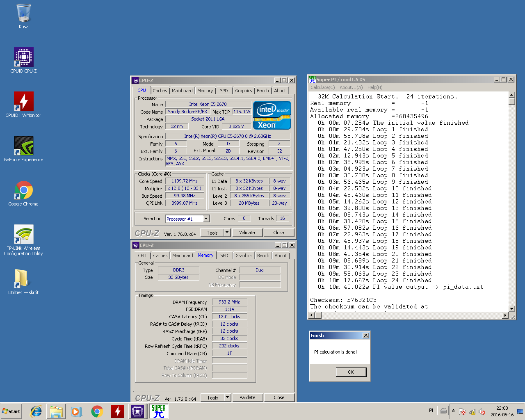Select TP-LINK Wireless Configuration Utility shortcut
Screen dimensions: 525x420
point(23,240)
